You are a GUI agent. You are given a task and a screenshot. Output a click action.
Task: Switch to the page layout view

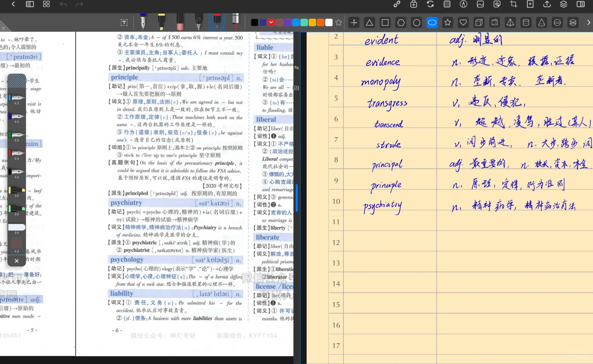[x=30, y=4]
